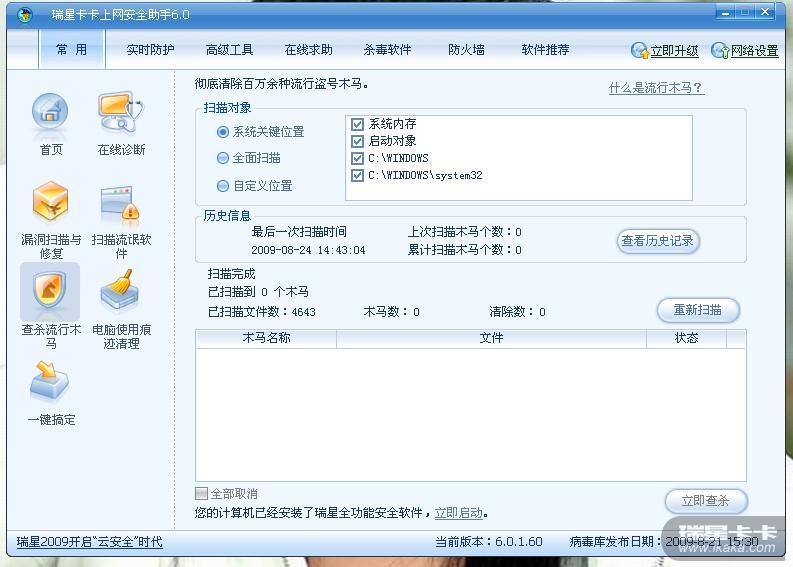Open 扫描流氓软件 rogue software scanner icon
Viewport: 793px width, 567px height.
pyautogui.click(x=120, y=204)
